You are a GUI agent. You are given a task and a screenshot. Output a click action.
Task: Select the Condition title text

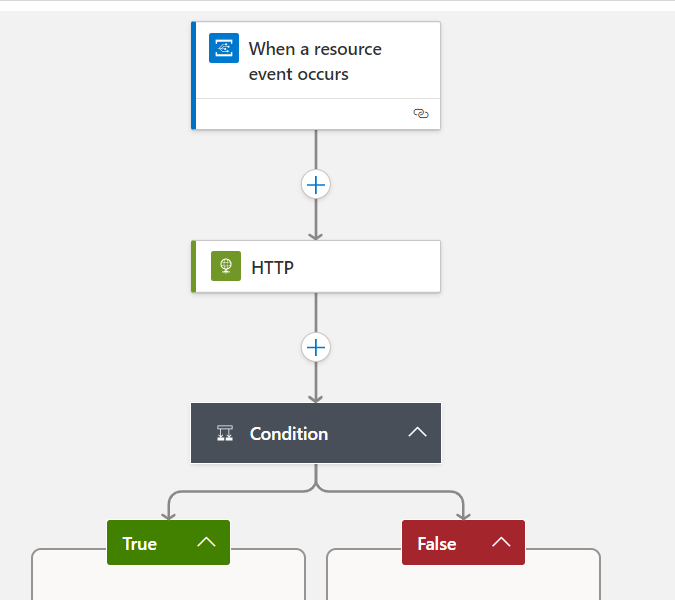coord(289,433)
